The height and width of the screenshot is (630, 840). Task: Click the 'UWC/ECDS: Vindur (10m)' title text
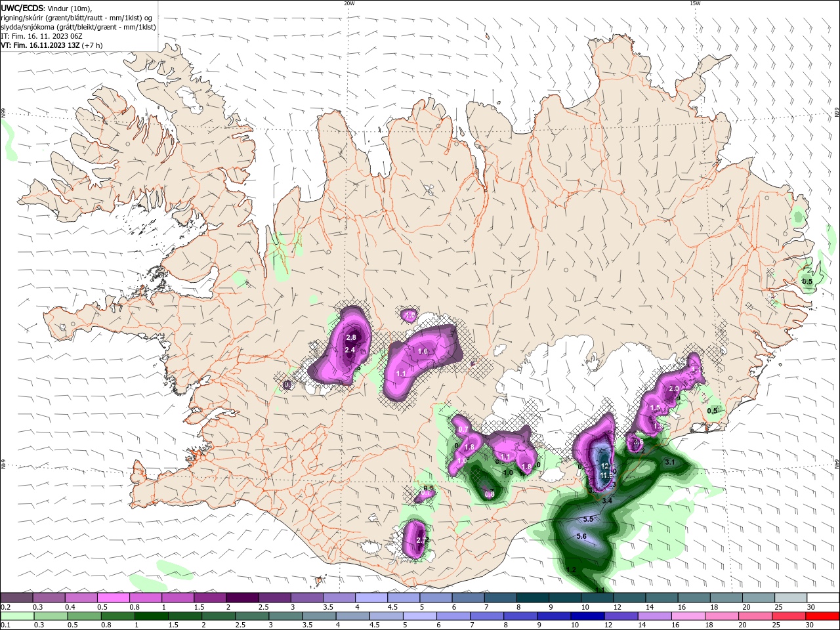[46, 8]
